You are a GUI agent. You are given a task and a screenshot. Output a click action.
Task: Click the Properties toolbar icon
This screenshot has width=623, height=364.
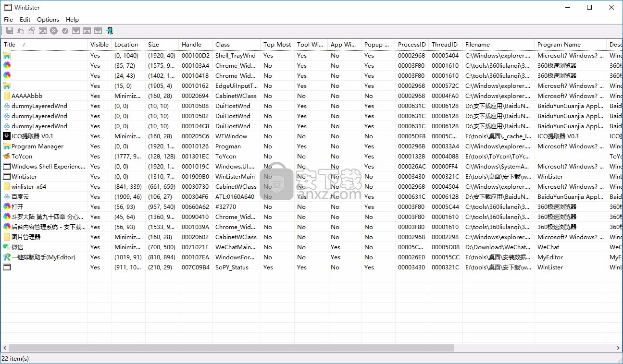tap(31, 31)
